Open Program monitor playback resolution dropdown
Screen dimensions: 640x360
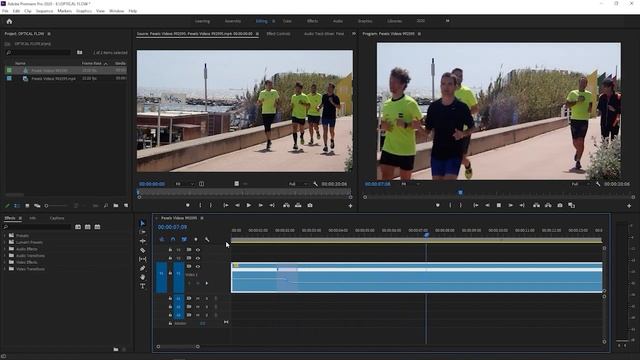pyautogui.click(x=580, y=184)
